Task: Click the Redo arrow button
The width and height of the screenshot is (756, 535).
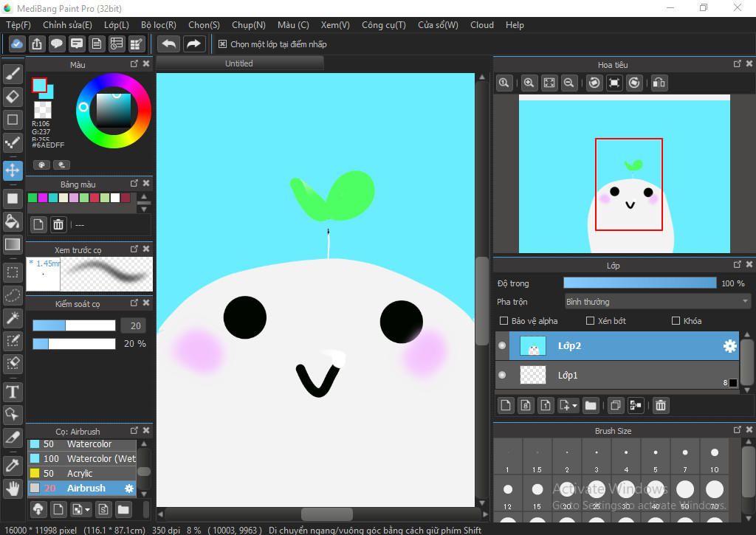Action: [194, 44]
